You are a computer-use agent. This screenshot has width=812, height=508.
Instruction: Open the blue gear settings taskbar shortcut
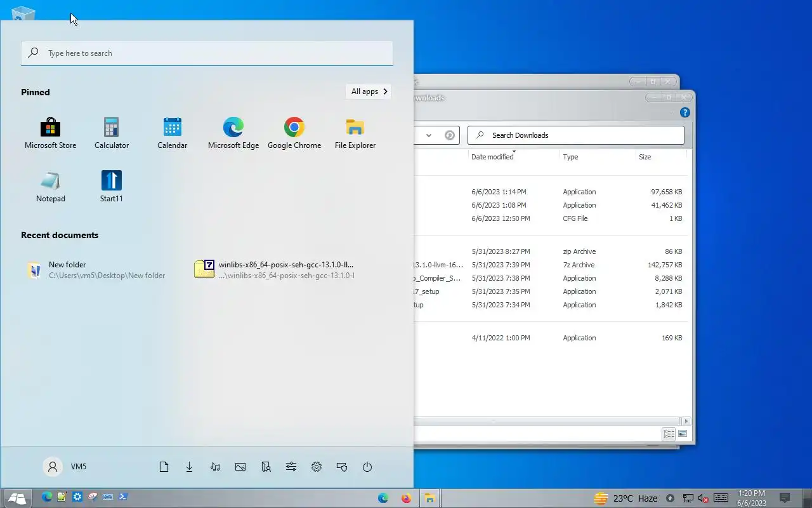[x=77, y=497]
